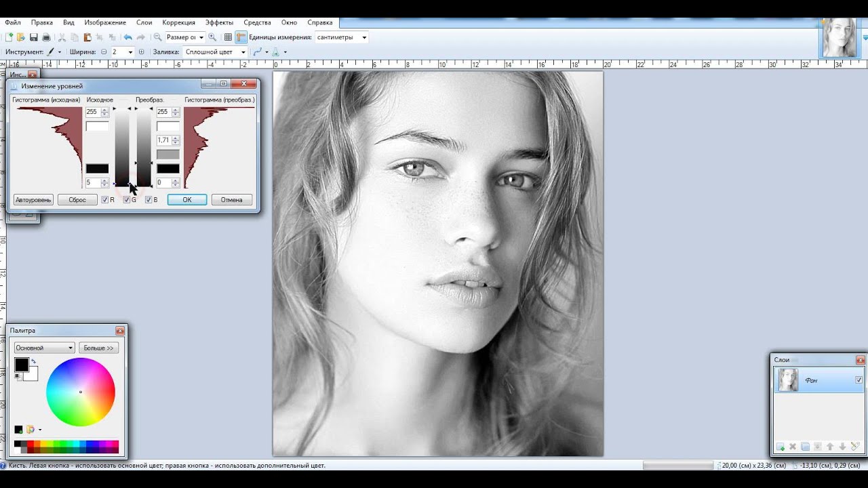This screenshot has width=868, height=488.
Task: Cut selection using the scissors icon
Action: (x=62, y=37)
